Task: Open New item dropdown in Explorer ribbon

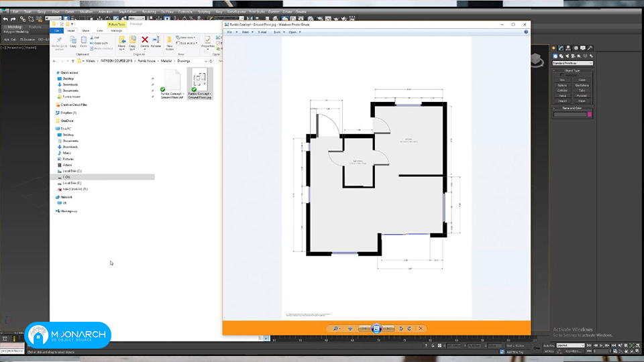Action: [x=186, y=38]
